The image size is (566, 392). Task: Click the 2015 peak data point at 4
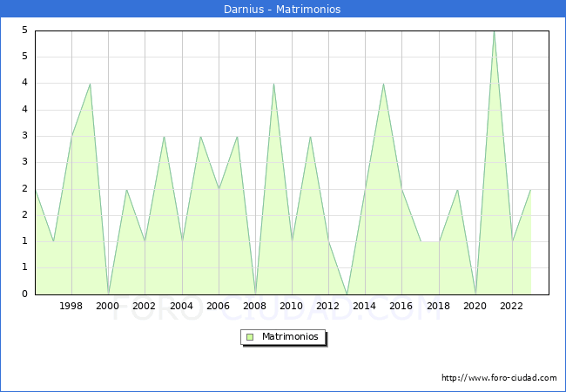click(x=383, y=84)
